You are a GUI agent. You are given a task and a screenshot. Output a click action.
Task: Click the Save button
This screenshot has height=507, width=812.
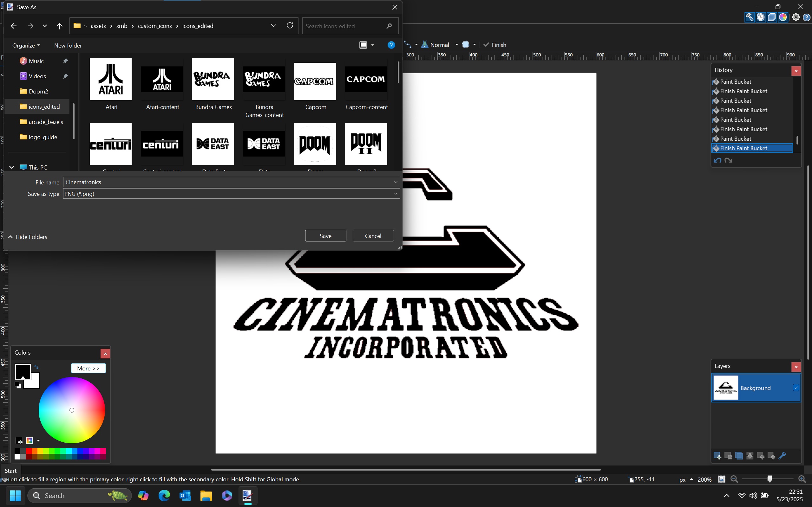[x=325, y=236]
